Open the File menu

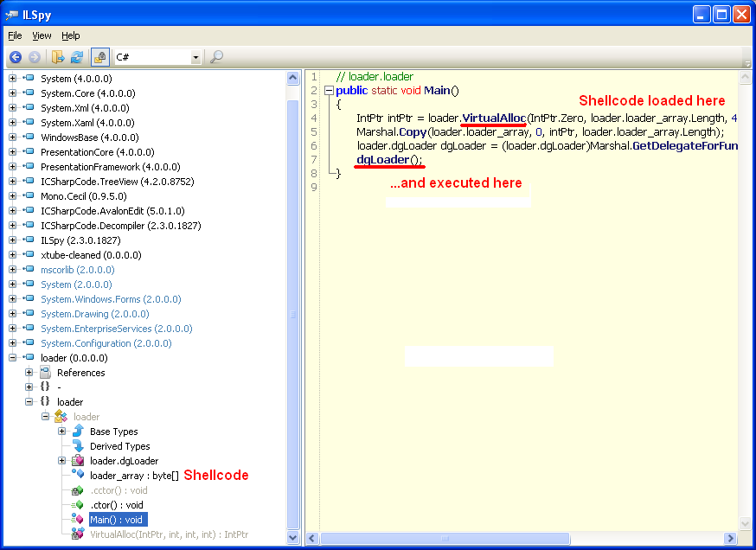click(x=15, y=35)
